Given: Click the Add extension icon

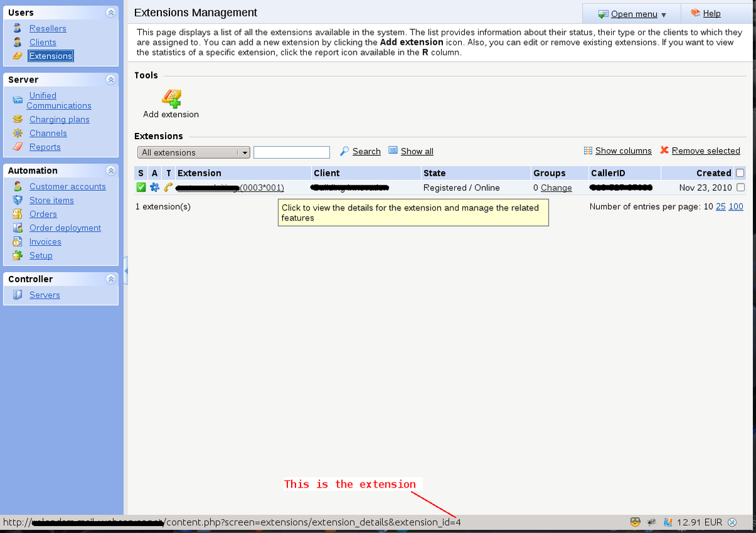Looking at the screenshot, I should click(x=171, y=98).
